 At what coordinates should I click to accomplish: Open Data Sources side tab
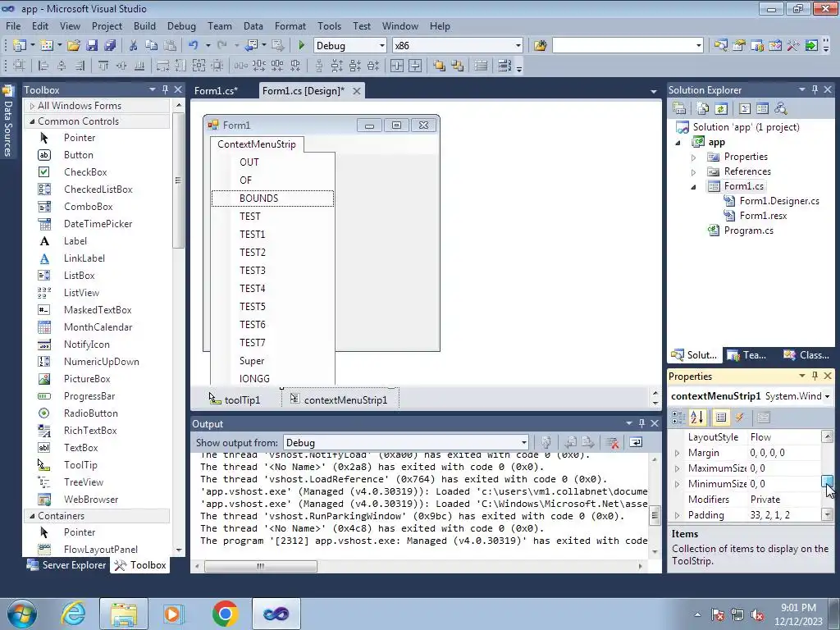click(7, 122)
